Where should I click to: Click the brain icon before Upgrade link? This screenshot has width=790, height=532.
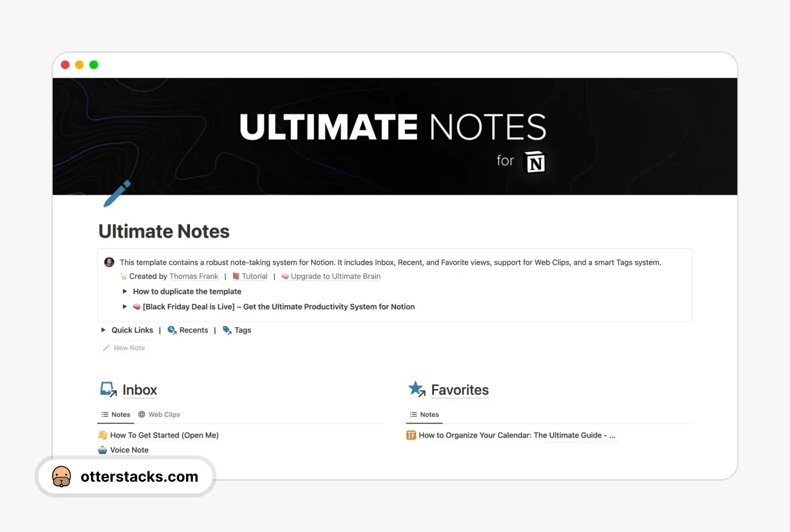click(285, 276)
